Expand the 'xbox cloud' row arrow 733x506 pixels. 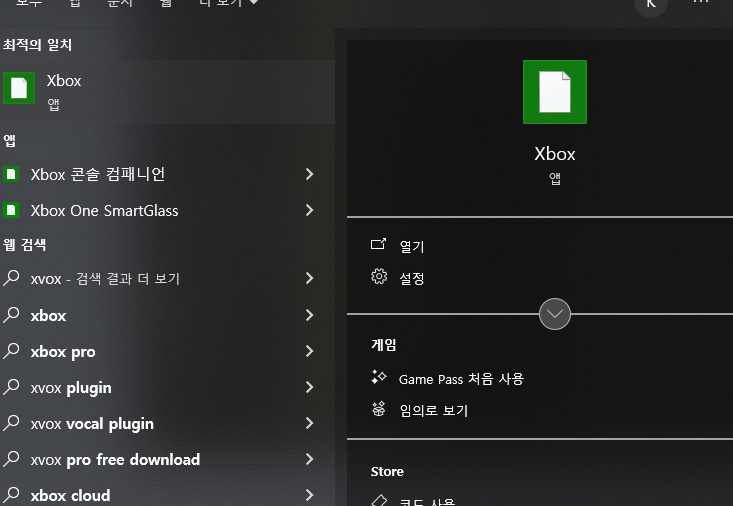[x=309, y=495]
